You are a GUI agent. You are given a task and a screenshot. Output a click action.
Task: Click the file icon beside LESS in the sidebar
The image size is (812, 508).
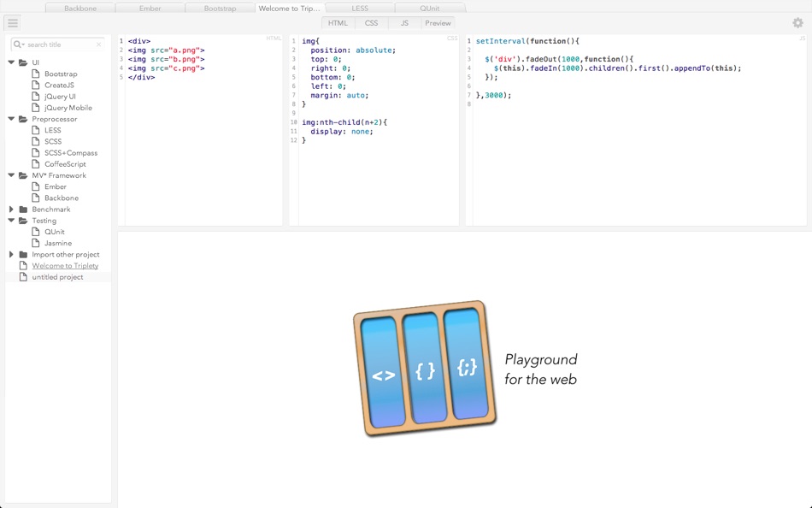35,130
